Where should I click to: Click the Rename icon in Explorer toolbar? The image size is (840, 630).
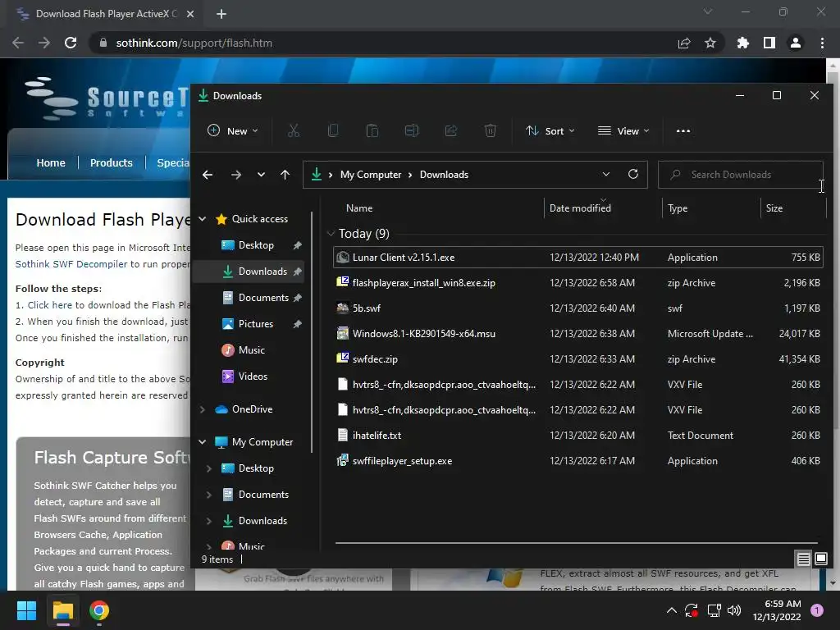tap(412, 130)
